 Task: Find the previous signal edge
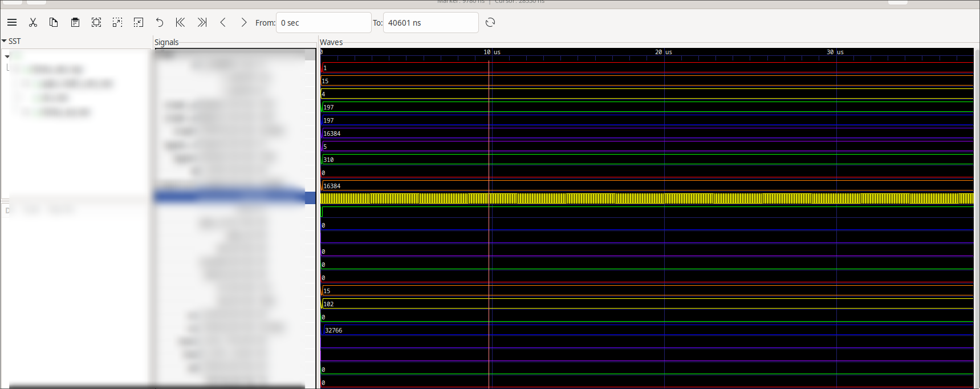[223, 22]
